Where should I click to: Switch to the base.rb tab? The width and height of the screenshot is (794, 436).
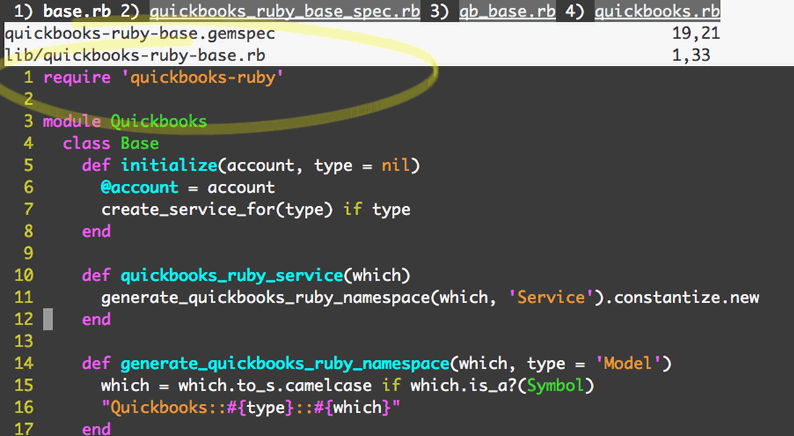coord(76,11)
